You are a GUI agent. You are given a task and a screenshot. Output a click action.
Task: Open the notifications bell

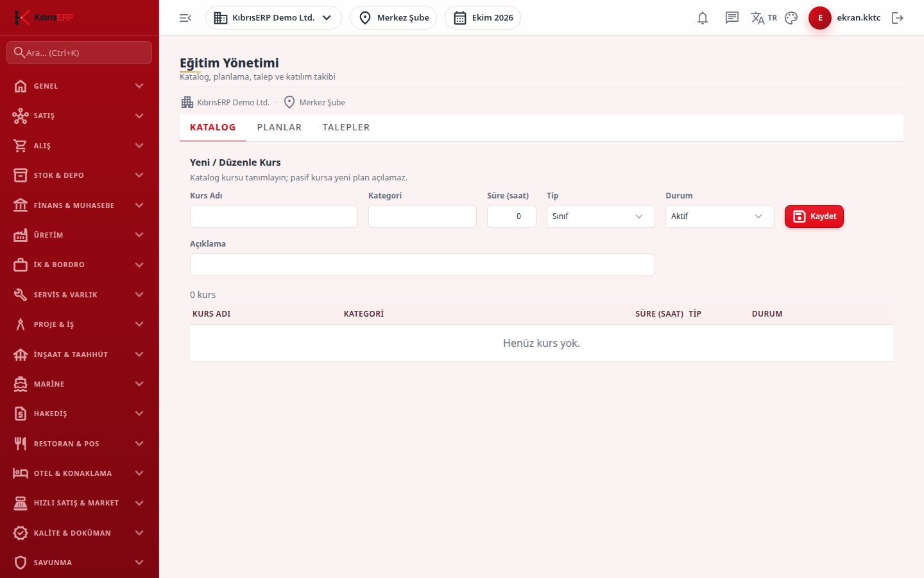coord(703,18)
